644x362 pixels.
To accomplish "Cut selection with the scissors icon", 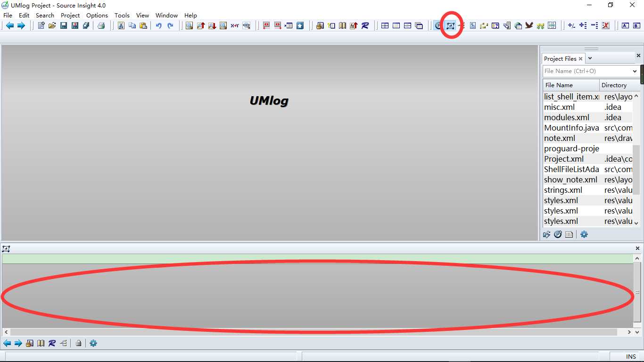I will [121, 25].
